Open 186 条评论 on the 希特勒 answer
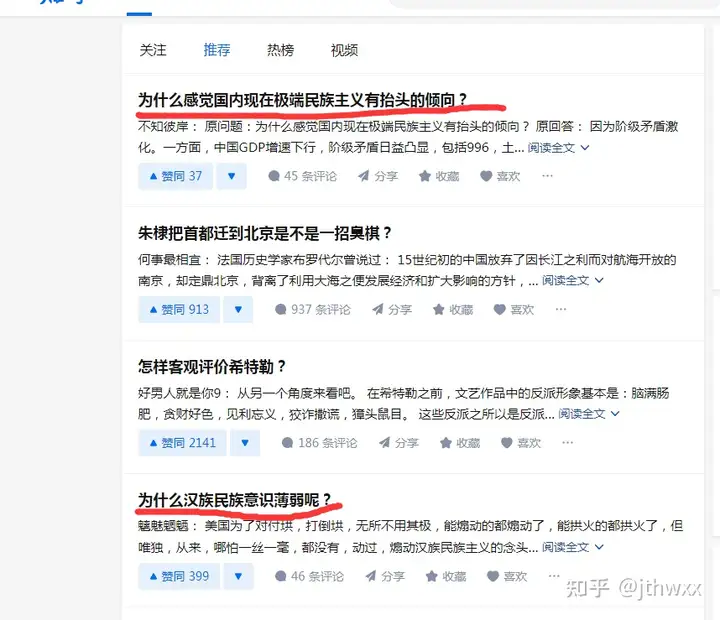This screenshot has width=720, height=620. [x=319, y=443]
